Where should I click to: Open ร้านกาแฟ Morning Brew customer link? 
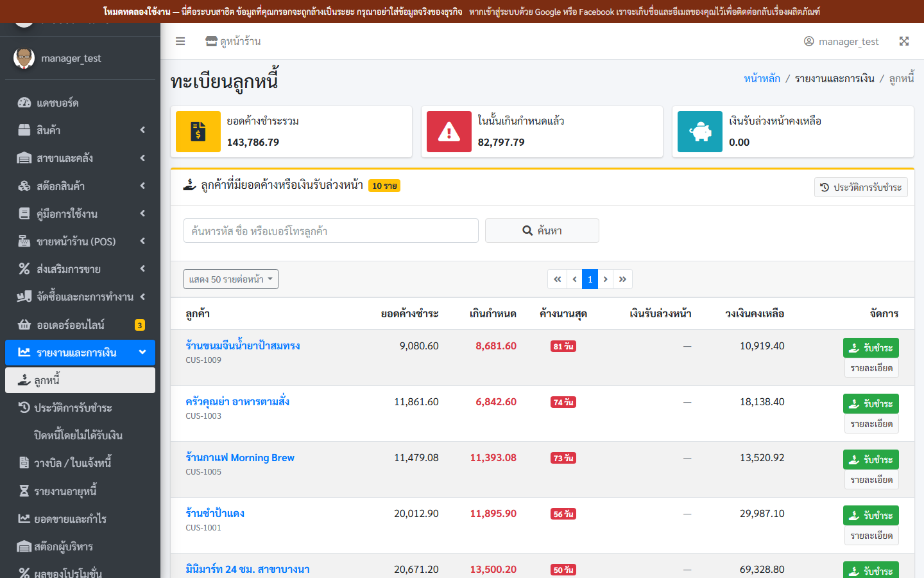(240, 458)
